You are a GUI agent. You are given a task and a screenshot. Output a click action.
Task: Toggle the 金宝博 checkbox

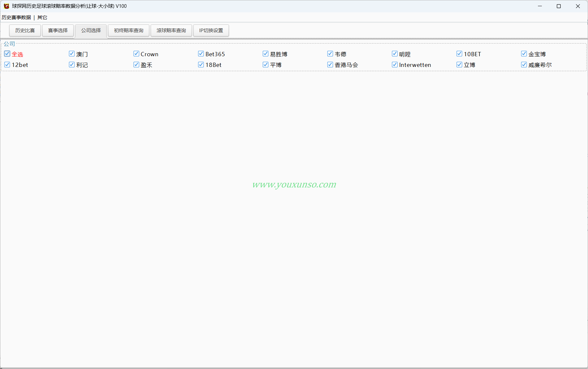coord(524,54)
